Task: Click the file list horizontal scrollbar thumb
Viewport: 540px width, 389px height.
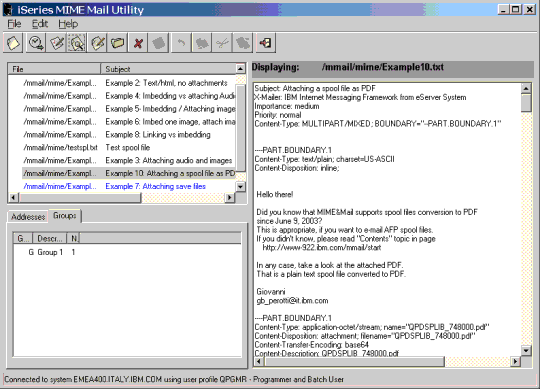Action: (x=80, y=198)
